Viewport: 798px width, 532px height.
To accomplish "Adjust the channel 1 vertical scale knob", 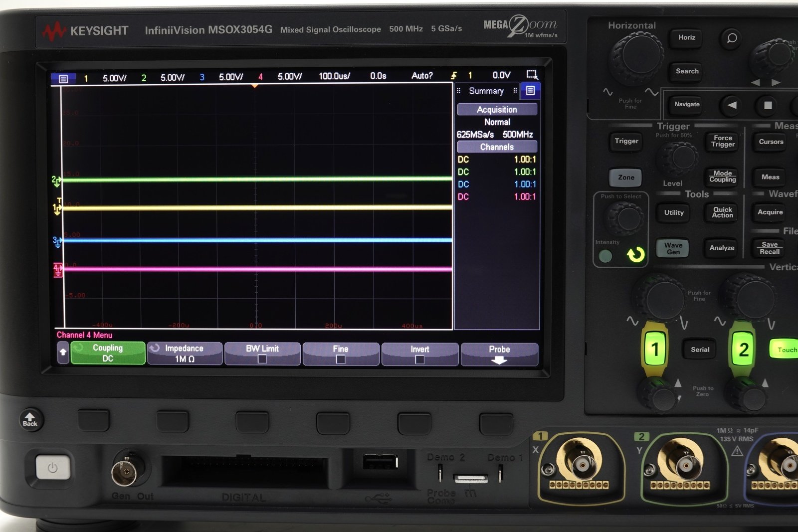I will [x=663, y=299].
